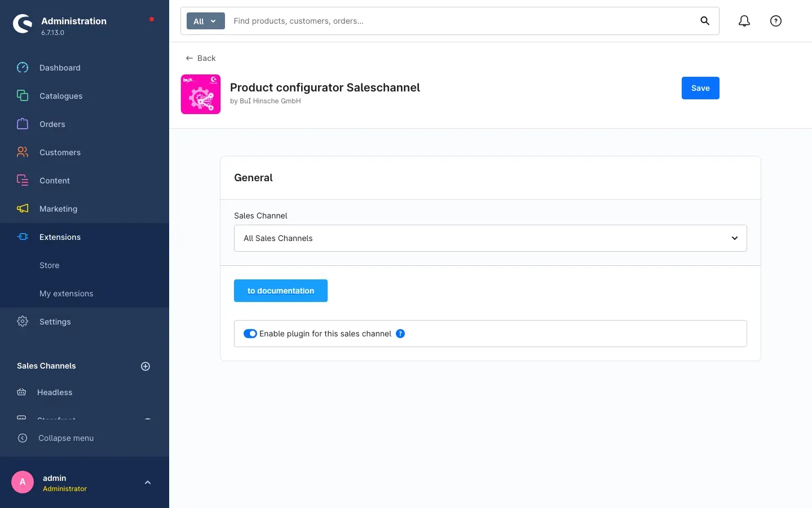The image size is (812, 508).
Task: Open the All search filter dropdown
Action: pos(206,21)
